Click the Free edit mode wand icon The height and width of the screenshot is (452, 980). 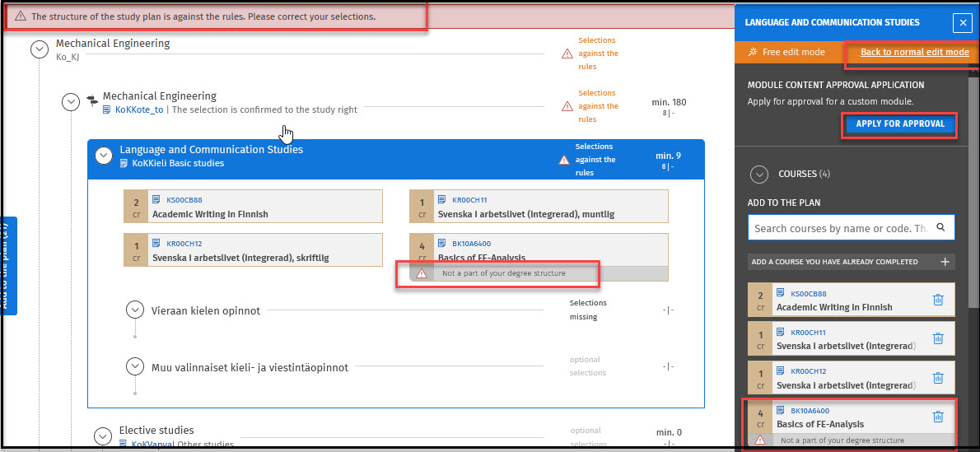[x=753, y=52]
